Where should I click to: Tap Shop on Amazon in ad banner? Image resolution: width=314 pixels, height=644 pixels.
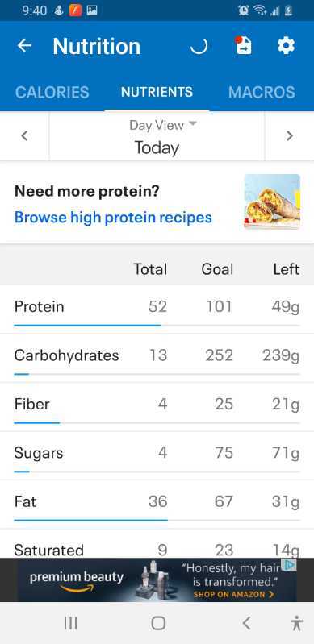(x=234, y=594)
